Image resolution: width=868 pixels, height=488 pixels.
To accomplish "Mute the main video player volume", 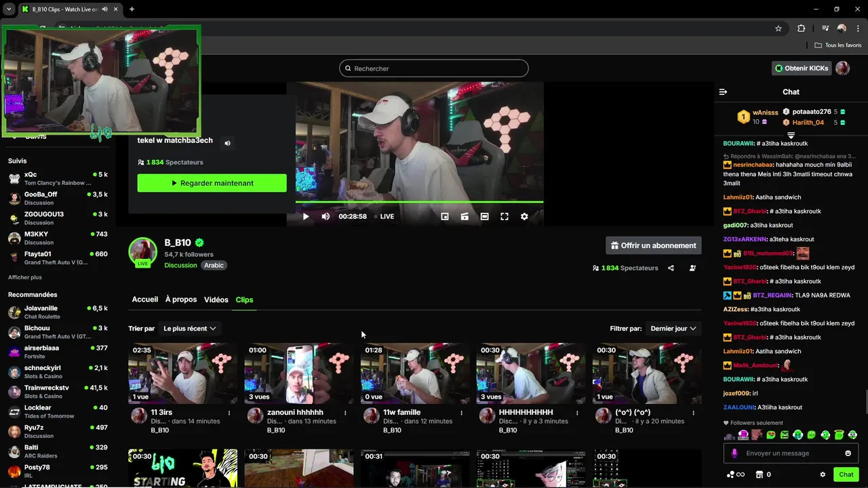I will 325,217.
